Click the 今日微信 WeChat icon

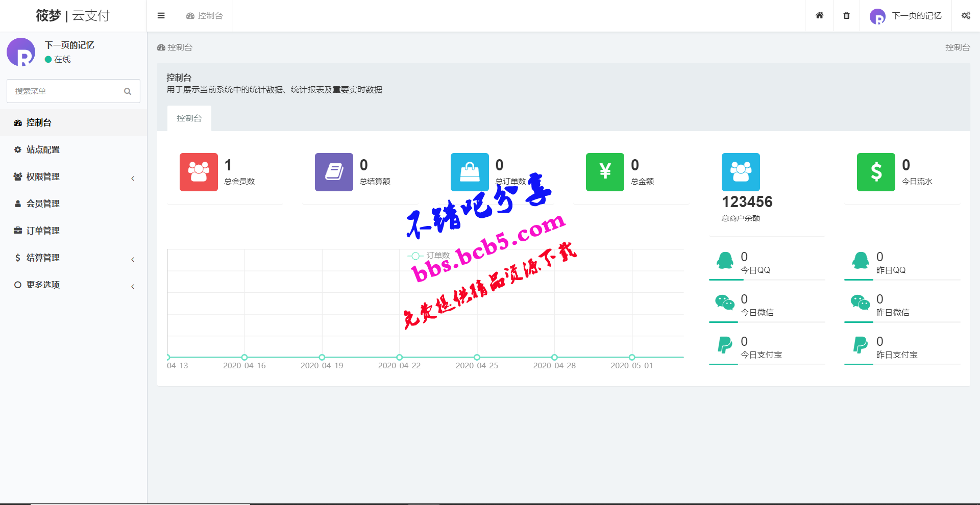(724, 302)
